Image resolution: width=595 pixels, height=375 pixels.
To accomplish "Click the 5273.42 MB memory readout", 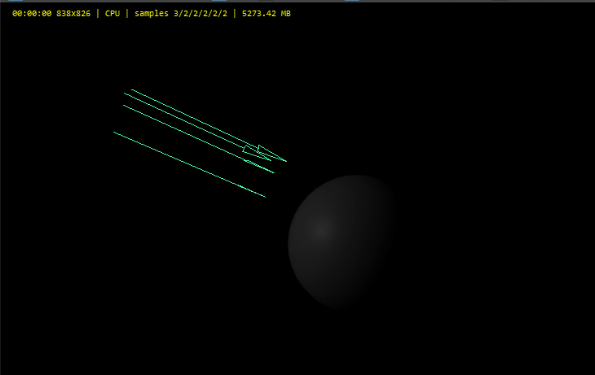I will coord(266,13).
